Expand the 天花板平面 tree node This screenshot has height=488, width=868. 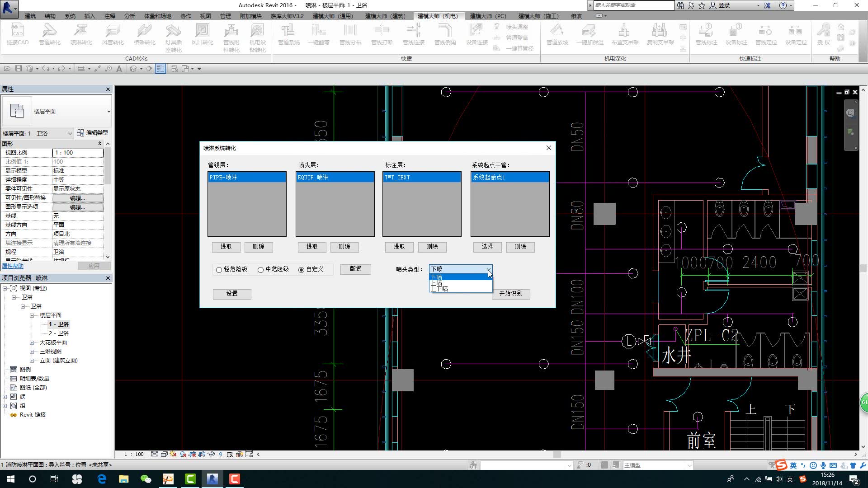click(32, 343)
